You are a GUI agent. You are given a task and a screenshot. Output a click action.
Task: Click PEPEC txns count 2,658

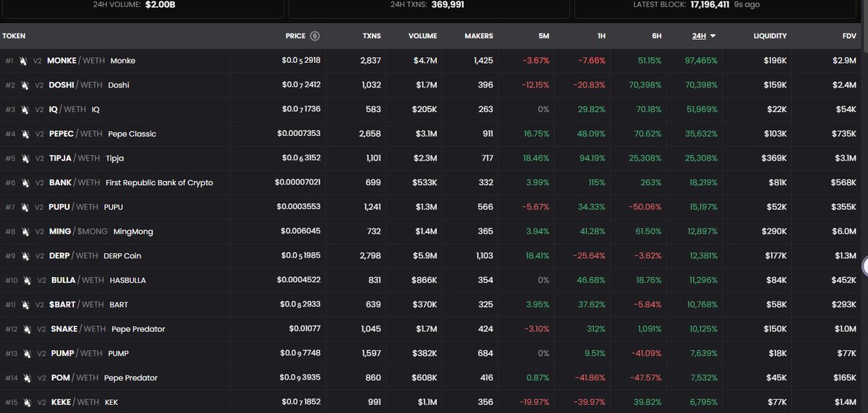[x=370, y=134]
